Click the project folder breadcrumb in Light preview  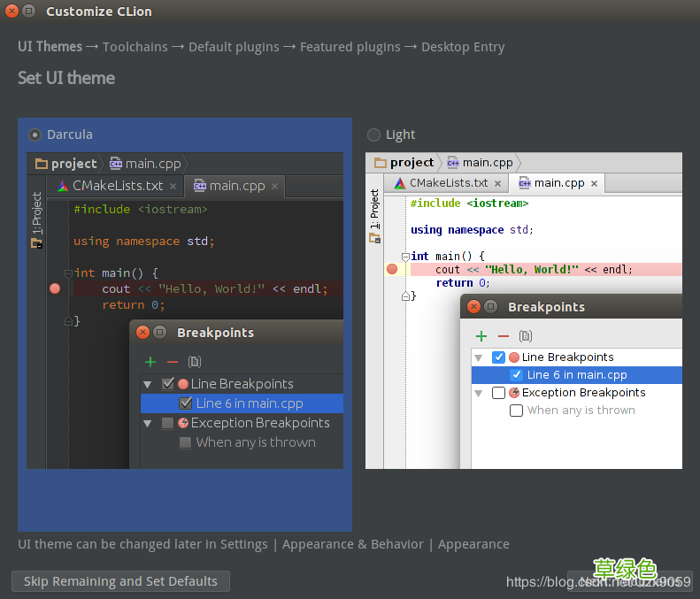[404, 163]
